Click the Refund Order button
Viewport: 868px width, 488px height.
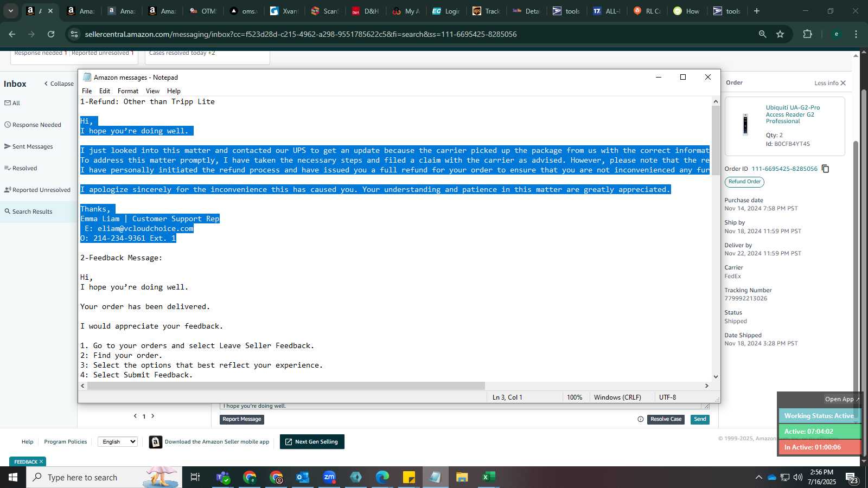(x=744, y=182)
